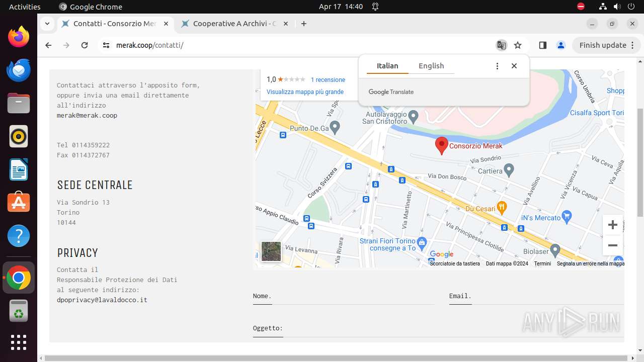Bookmark this page with the star
The height and width of the screenshot is (362, 644).
point(518,45)
